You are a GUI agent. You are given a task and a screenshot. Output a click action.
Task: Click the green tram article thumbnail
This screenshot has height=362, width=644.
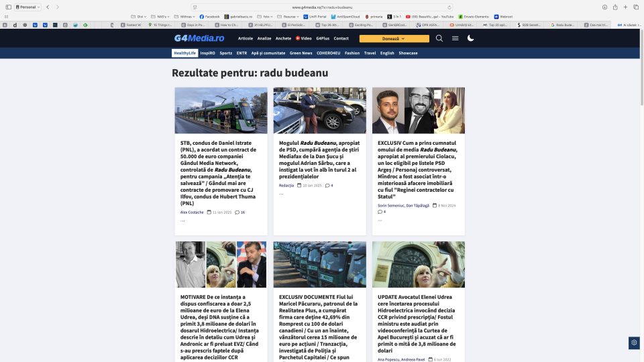coord(221,111)
